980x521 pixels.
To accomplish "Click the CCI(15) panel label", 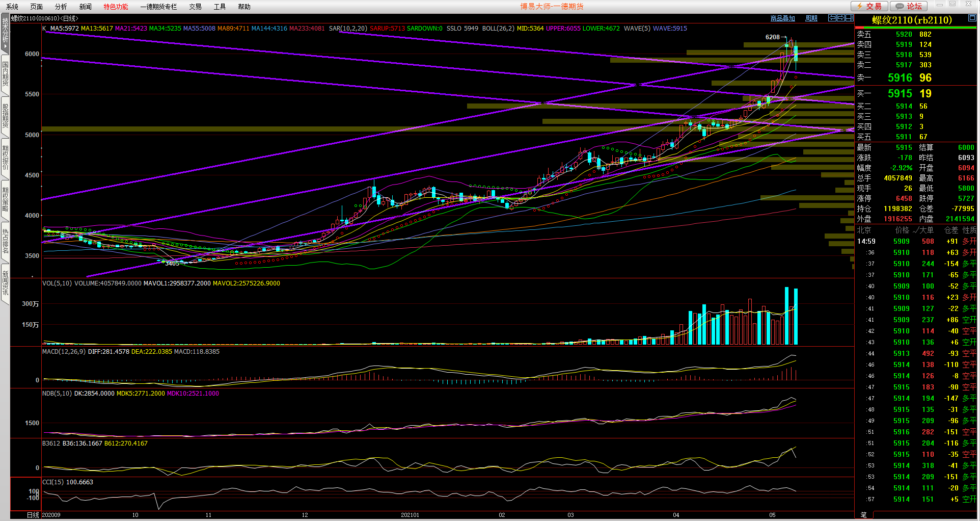I will pos(53,482).
